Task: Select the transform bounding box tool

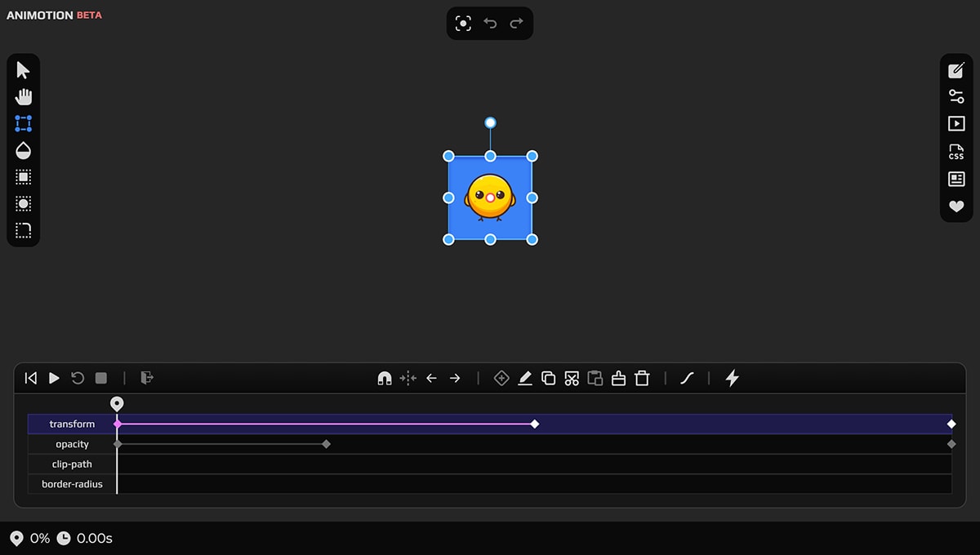Action: pos(24,124)
